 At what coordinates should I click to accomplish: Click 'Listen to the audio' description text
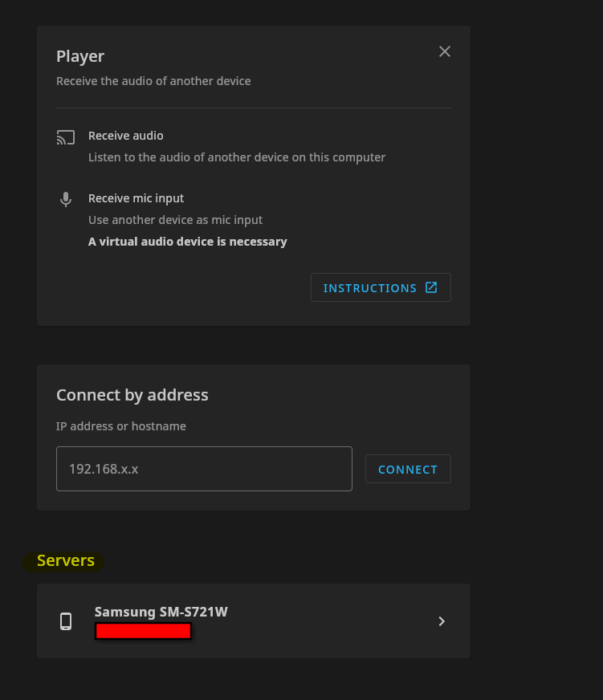coord(237,157)
